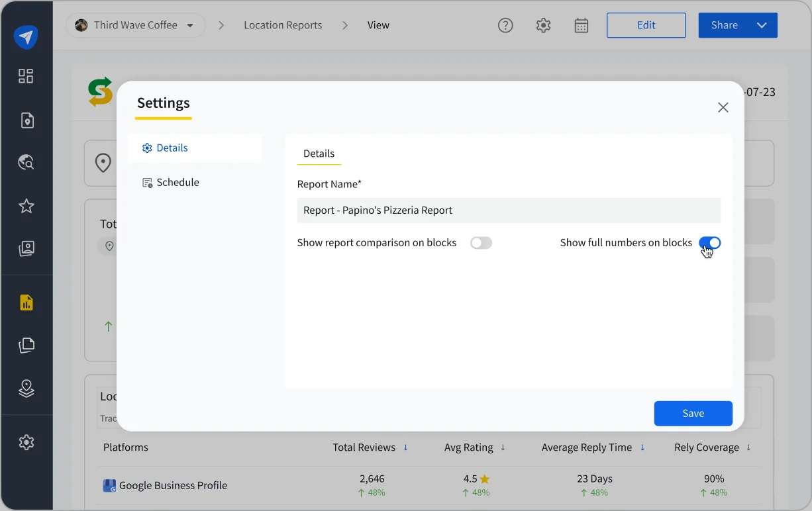Click the Google Business Profile icon
The image size is (812, 511).
tap(109, 486)
